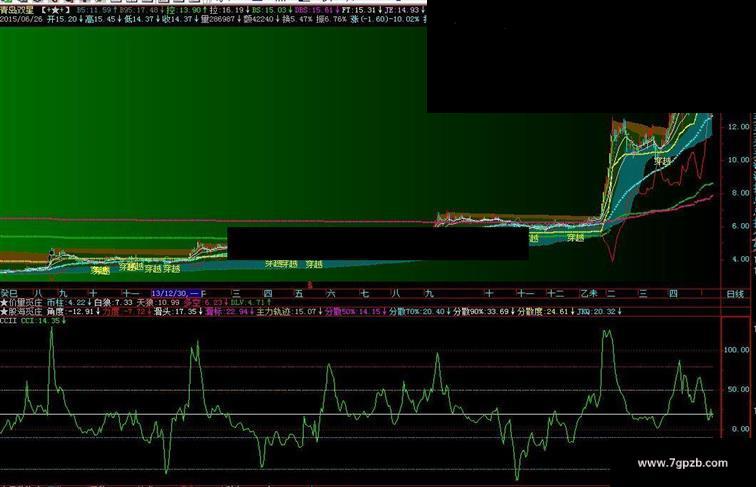Click the BS:15.03 value
The width and height of the screenshot is (756, 487).
(272, 10)
